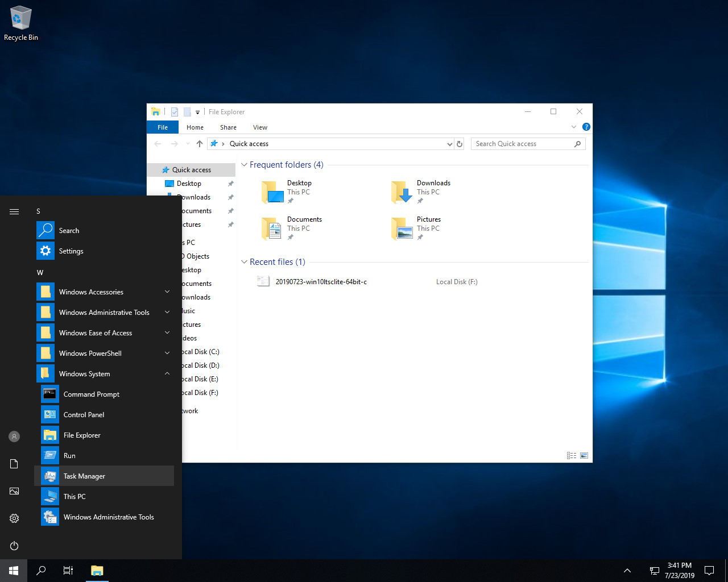Open Control Panel from Start
The width and height of the screenshot is (728, 582).
pos(104,415)
